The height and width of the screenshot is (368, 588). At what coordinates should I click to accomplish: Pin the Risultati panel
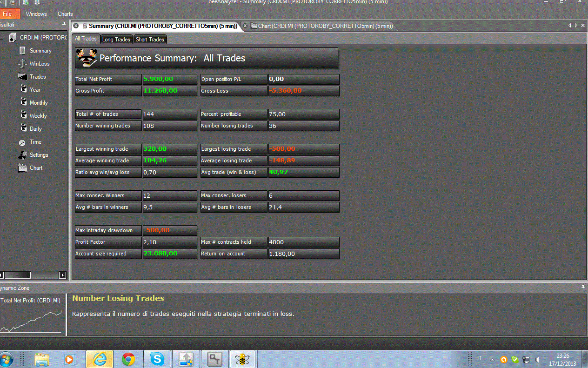point(64,24)
